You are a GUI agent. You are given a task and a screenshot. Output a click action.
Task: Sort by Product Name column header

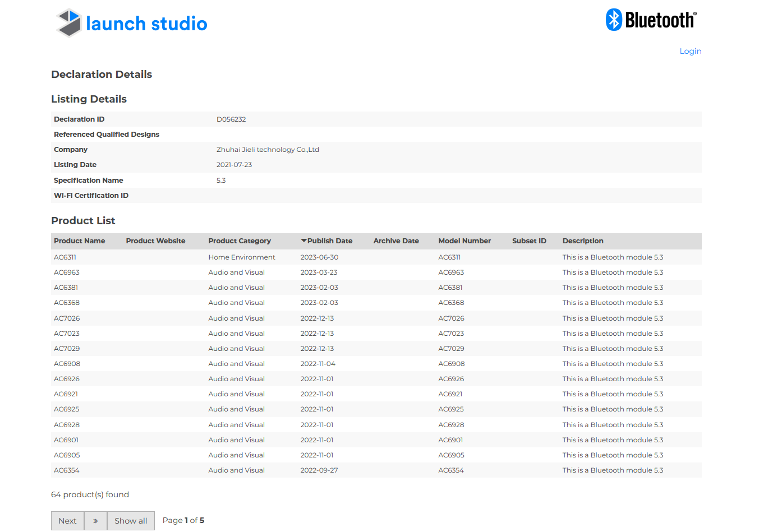tap(80, 241)
